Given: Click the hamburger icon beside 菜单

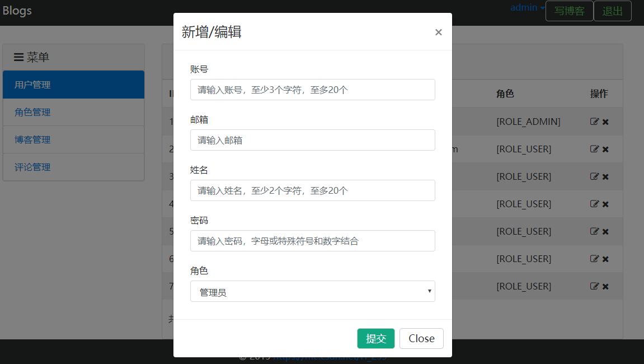Looking at the screenshot, I should coord(19,57).
